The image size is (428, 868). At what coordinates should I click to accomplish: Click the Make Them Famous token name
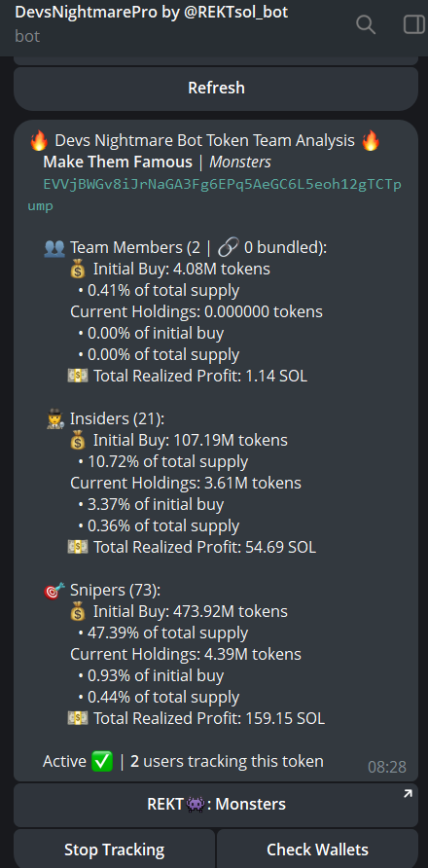click(118, 163)
